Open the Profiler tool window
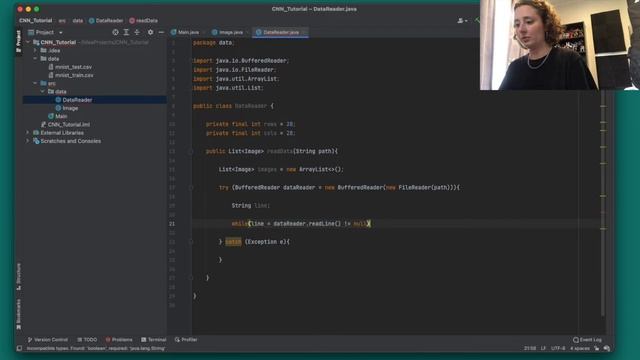 [x=186, y=340]
